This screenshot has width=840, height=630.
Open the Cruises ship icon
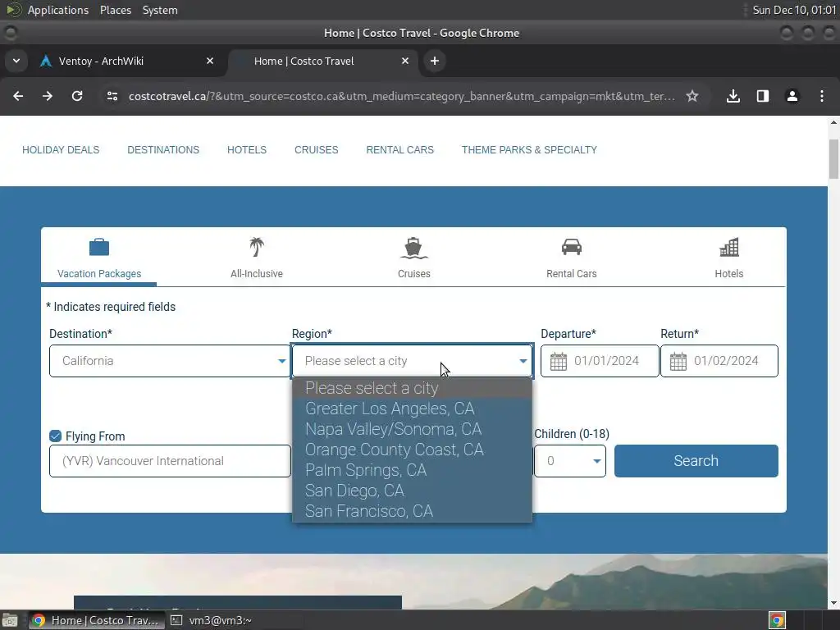413,248
